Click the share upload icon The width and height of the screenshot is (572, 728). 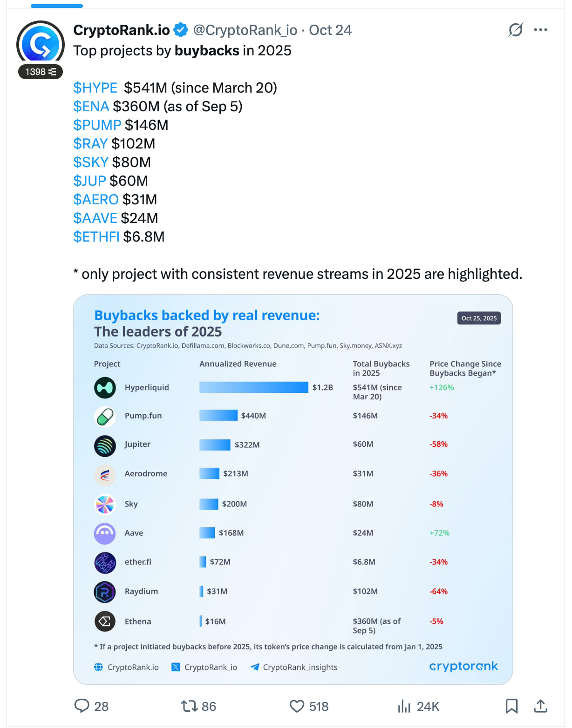[540, 706]
